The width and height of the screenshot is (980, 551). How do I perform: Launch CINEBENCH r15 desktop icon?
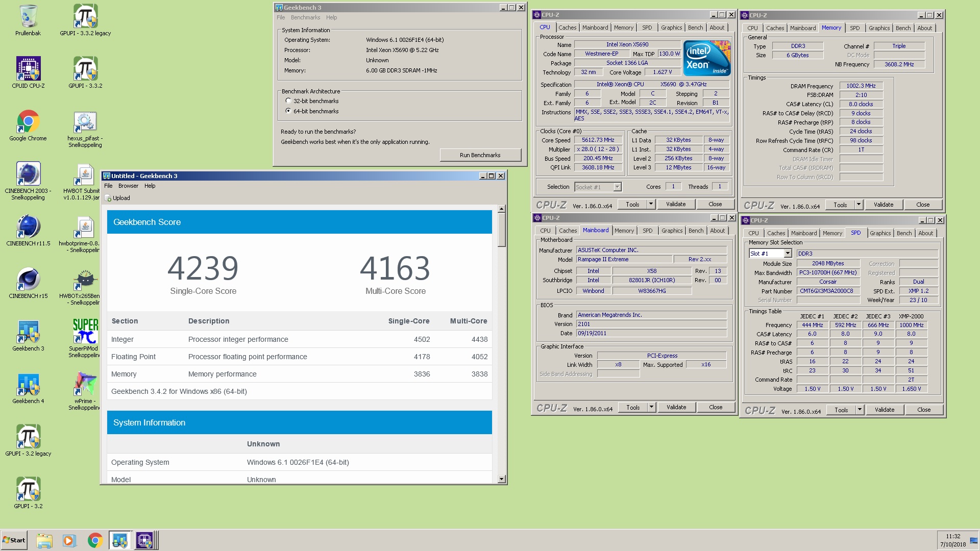[28, 283]
